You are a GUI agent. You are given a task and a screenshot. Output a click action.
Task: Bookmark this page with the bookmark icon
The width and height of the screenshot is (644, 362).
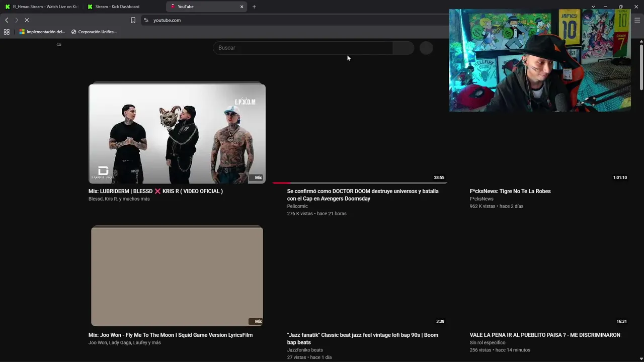[x=133, y=20]
